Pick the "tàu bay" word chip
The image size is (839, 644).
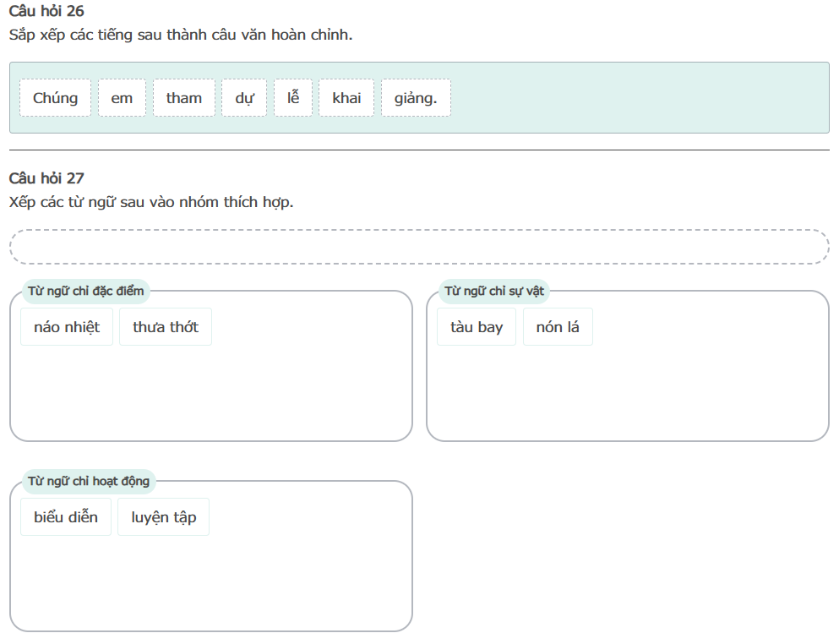pyautogui.click(x=477, y=327)
